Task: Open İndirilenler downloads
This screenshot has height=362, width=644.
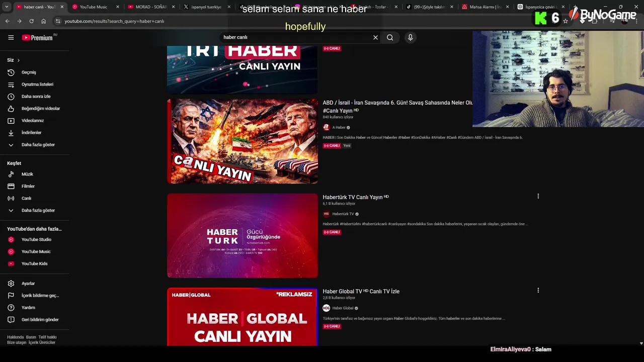Action: click(x=35, y=133)
